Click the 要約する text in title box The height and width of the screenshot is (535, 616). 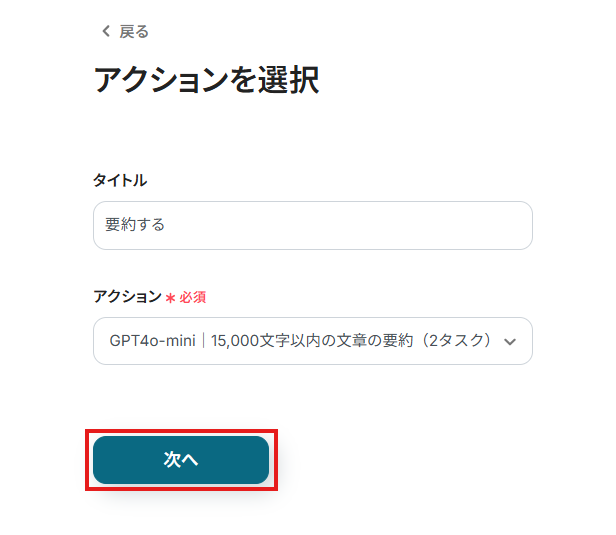click(135, 226)
